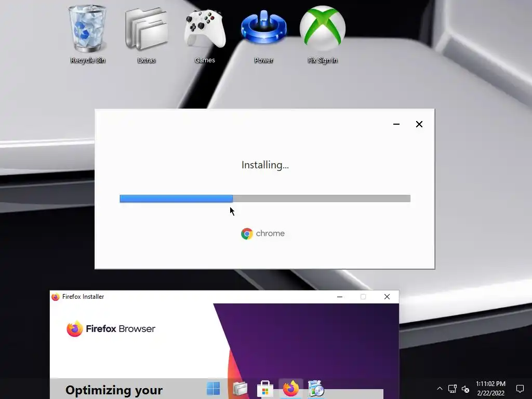Click the Firefox Installer window title
The height and width of the screenshot is (399, 532).
83,297
